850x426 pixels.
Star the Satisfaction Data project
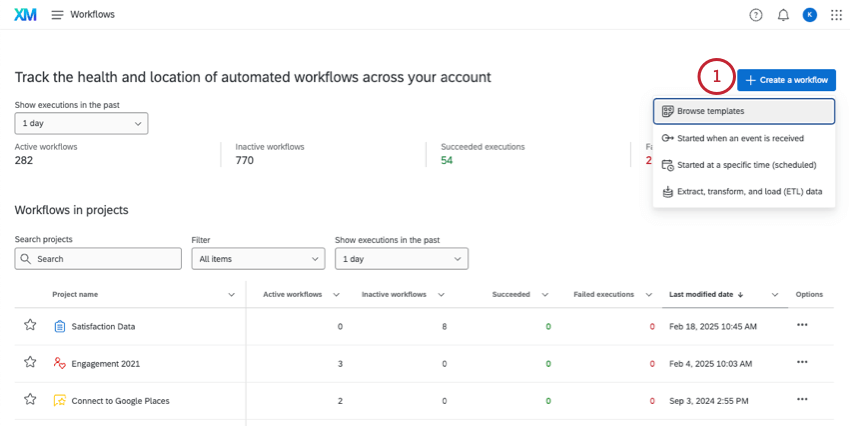30,326
